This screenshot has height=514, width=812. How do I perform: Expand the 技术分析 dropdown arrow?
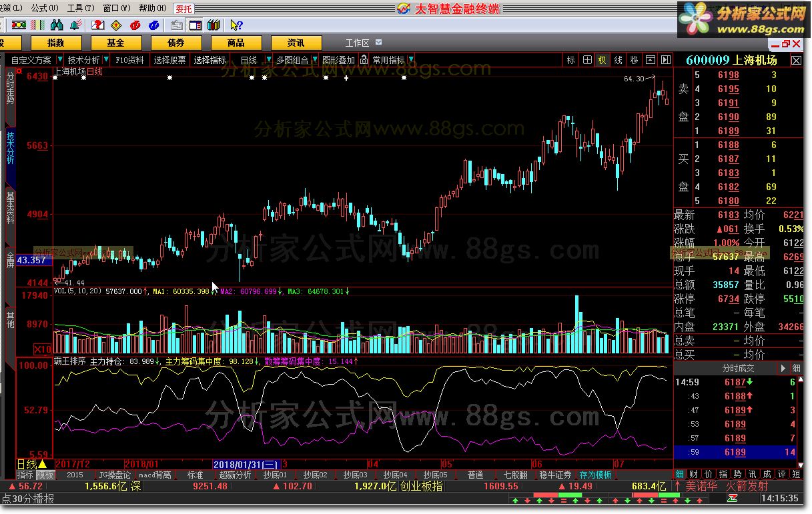(107, 60)
